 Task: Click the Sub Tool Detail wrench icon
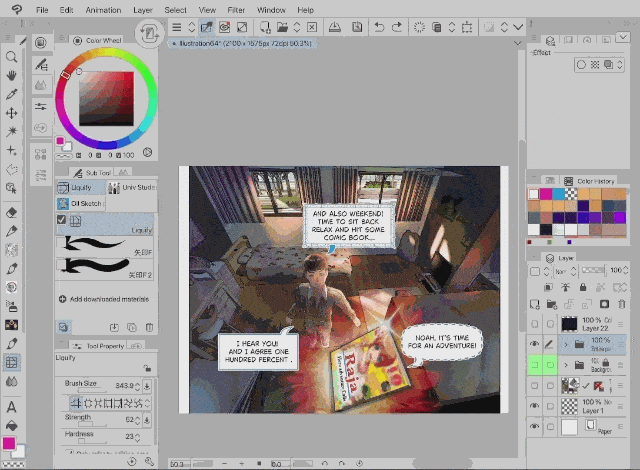149,461
